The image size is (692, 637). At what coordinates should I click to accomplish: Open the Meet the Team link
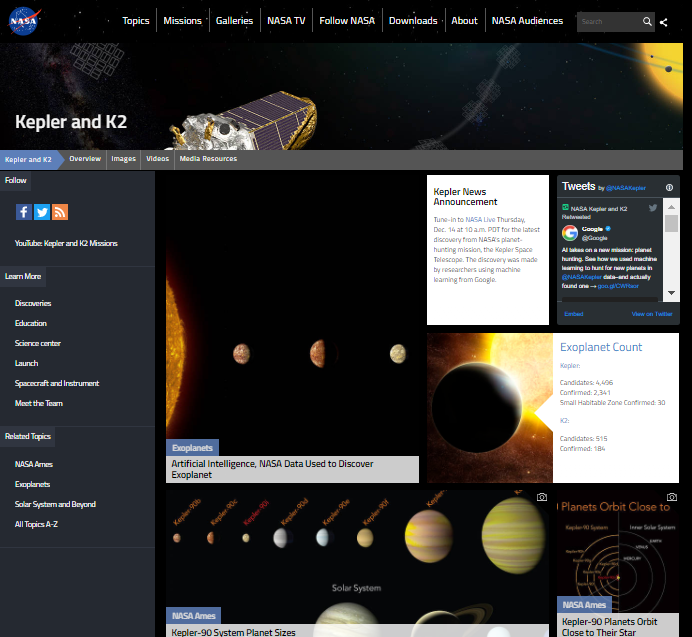[39, 403]
